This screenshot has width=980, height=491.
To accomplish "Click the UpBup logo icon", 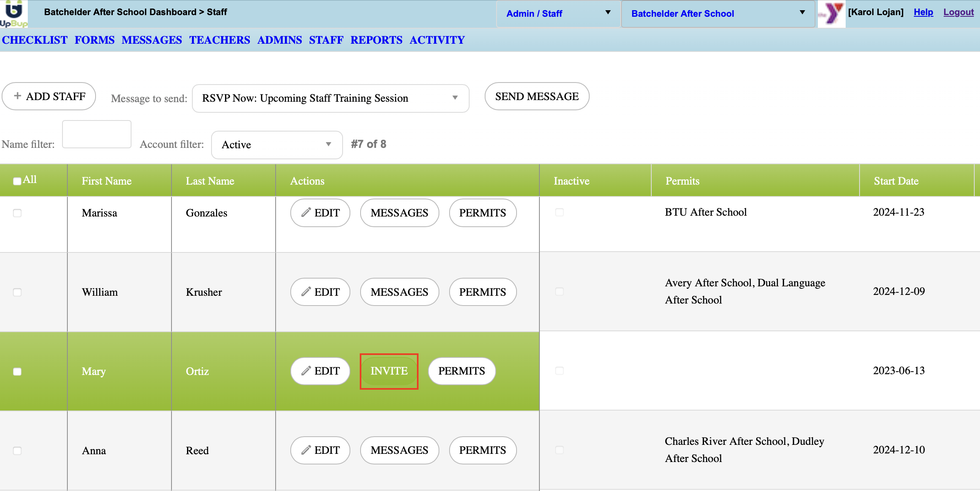I will 13,13.
